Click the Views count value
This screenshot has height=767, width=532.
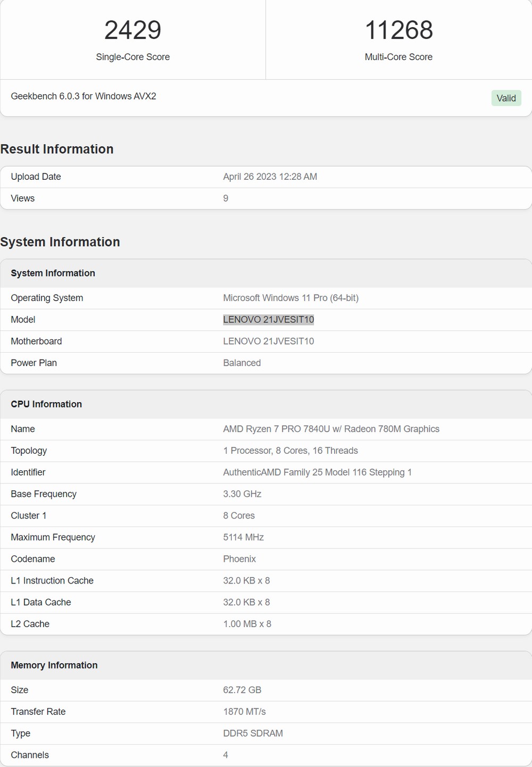226,198
